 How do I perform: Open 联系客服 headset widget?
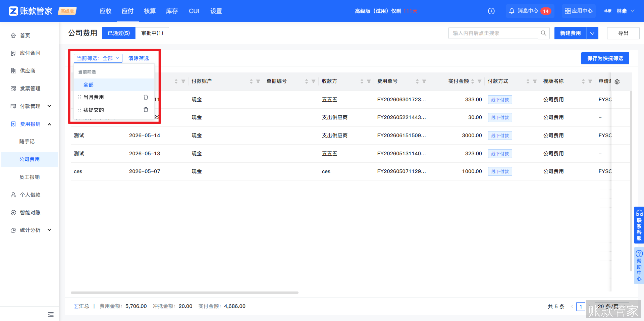tap(639, 225)
